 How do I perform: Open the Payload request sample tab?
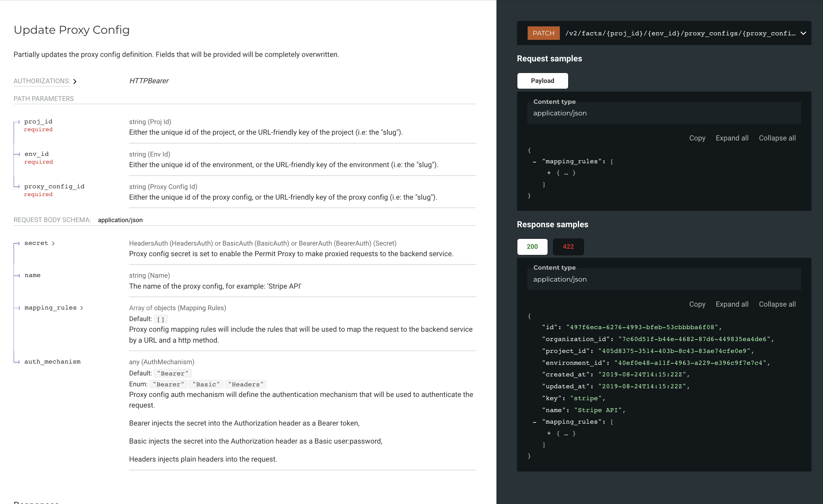(x=542, y=80)
